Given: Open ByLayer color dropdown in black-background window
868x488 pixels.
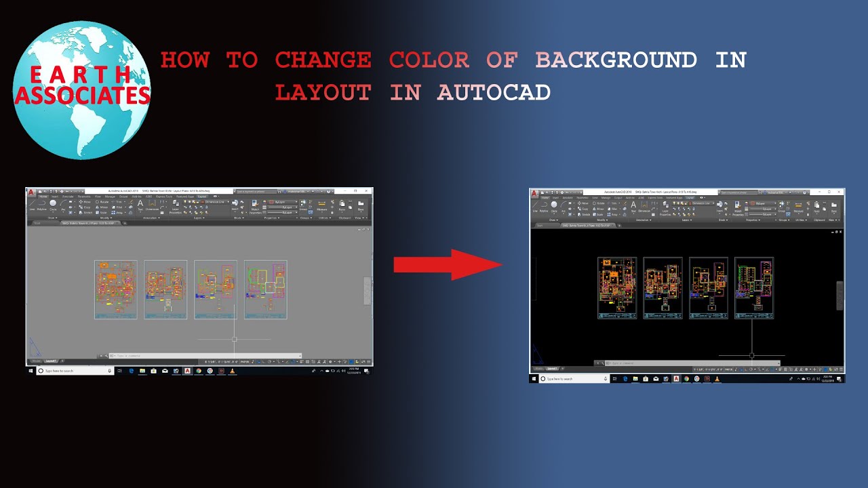Looking at the screenshot, I should pyautogui.click(x=764, y=203).
